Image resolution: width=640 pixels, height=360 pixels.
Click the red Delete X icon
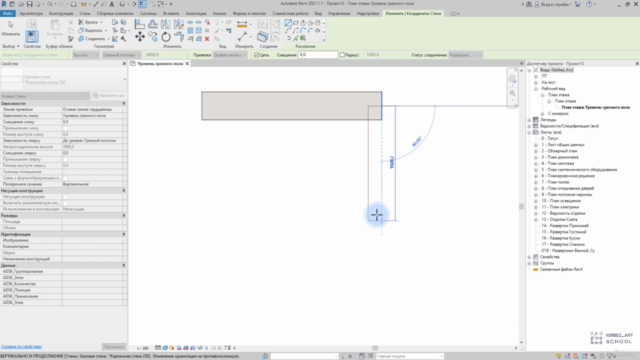(x=207, y=39)
